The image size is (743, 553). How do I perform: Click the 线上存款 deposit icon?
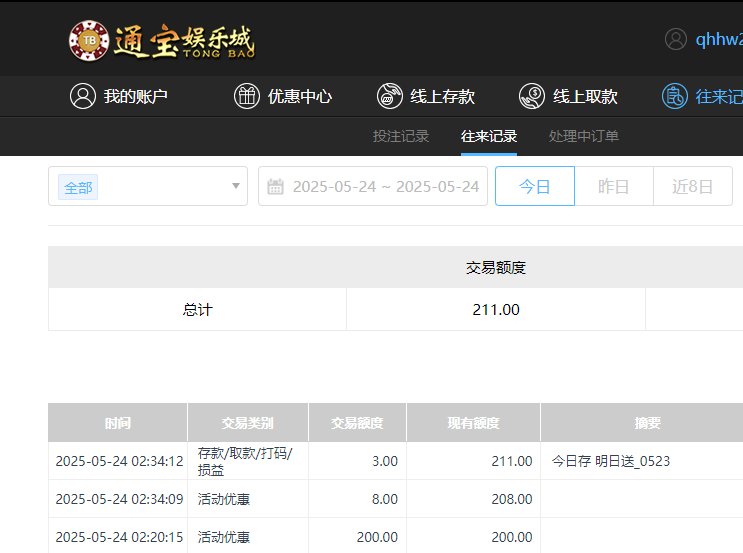(x=389, y=96)
